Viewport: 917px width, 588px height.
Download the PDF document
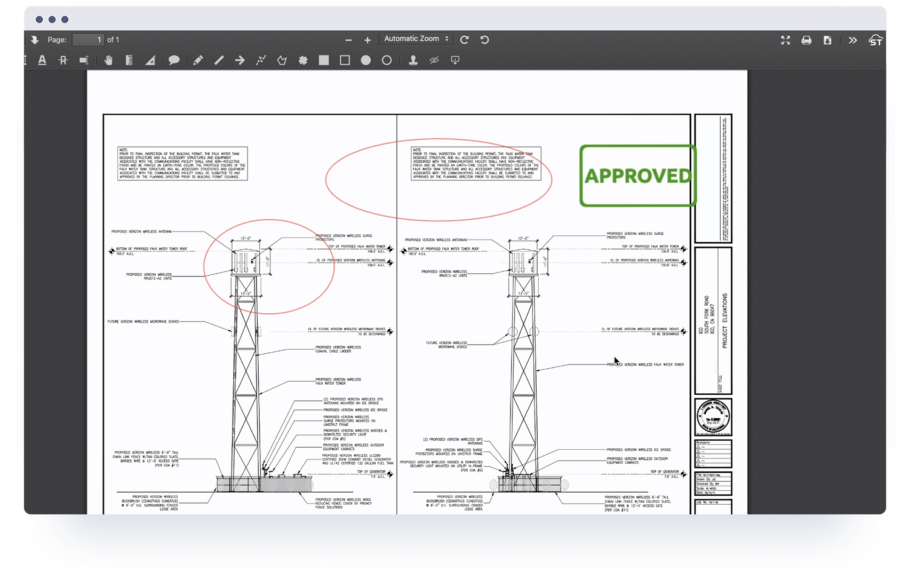coord(828,40)
